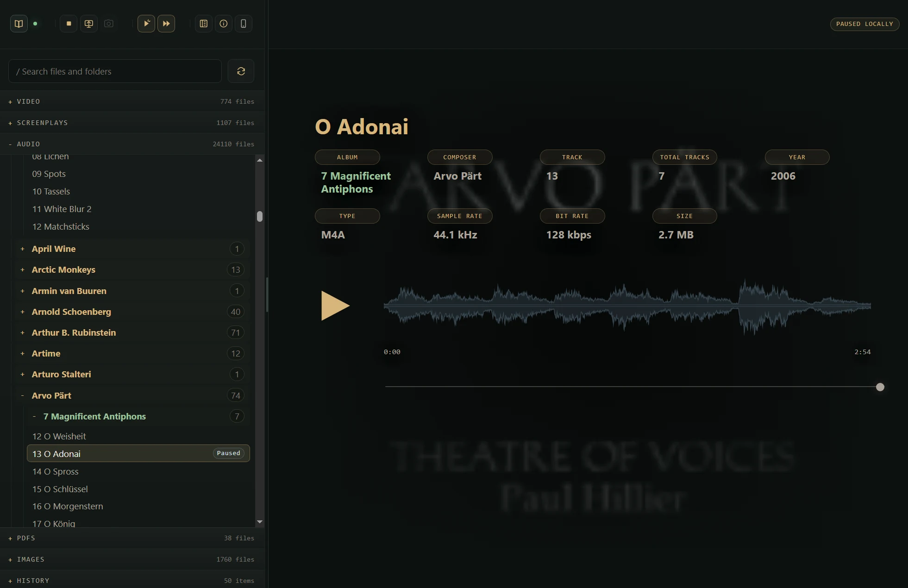Screen dimensions: 908x588
Task: Expand the April Wine artist folder
Action: coord(132,249)
